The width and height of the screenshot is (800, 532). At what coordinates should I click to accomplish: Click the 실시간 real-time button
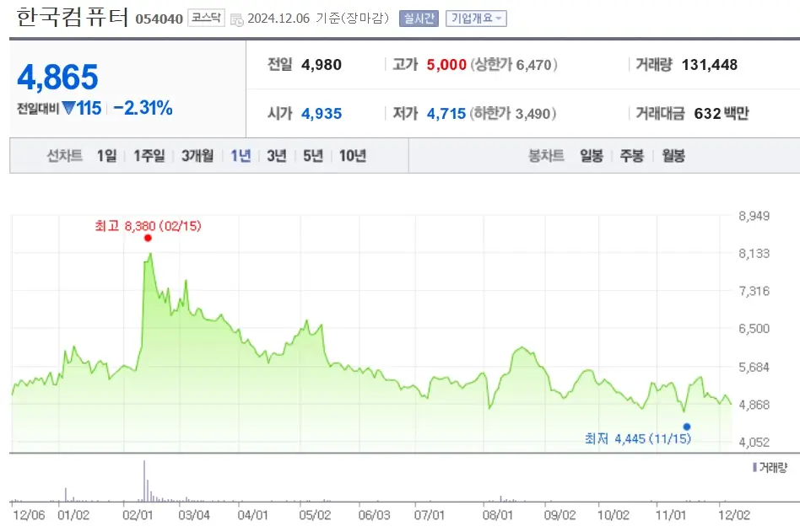419,19
